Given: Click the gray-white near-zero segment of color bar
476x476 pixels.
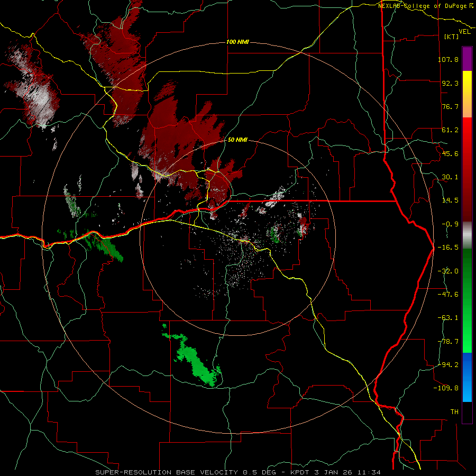Looking at the screenshot, I should [x=467, y=235].
